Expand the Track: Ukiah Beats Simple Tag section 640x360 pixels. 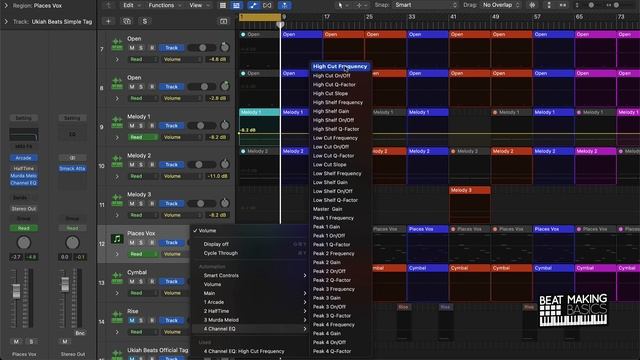pyautogui.click(x=6, y=22)
